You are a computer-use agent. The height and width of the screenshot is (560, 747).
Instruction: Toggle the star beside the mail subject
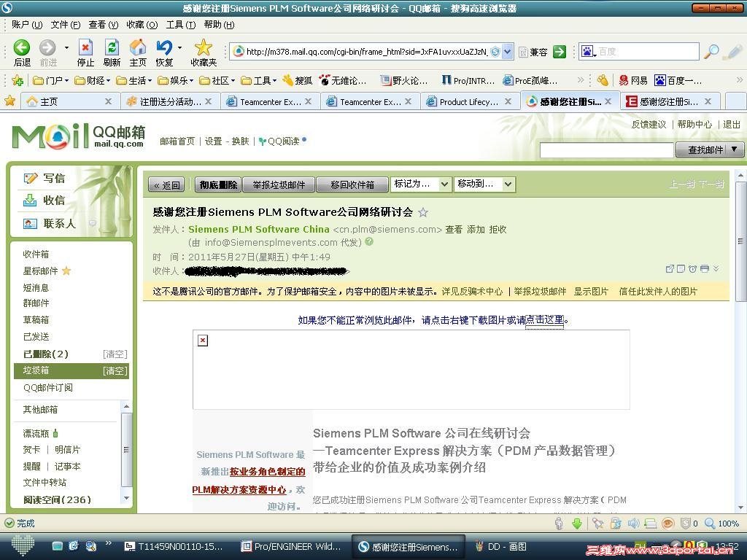click(x=422, y=212)
